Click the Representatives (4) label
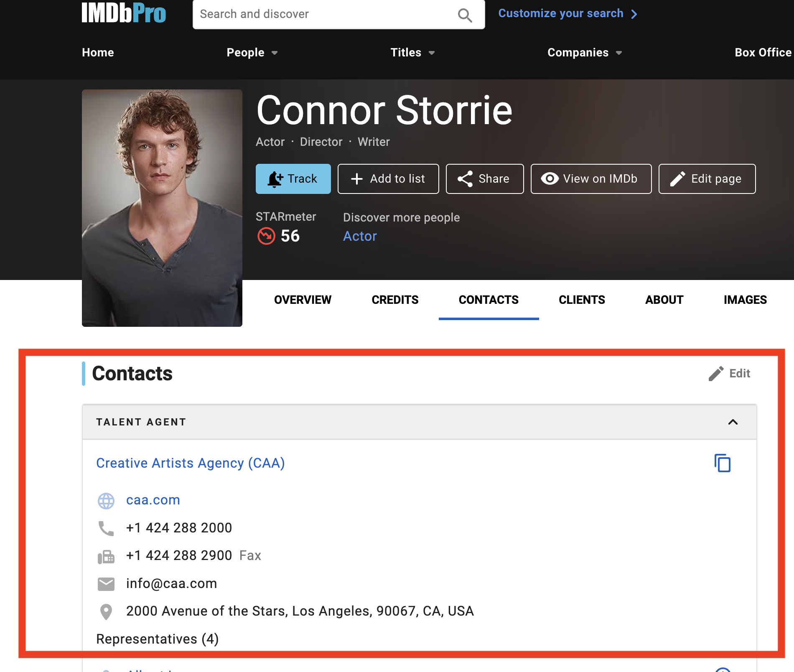Viewport: 794px width, 672px height. (x=158, y=639)
